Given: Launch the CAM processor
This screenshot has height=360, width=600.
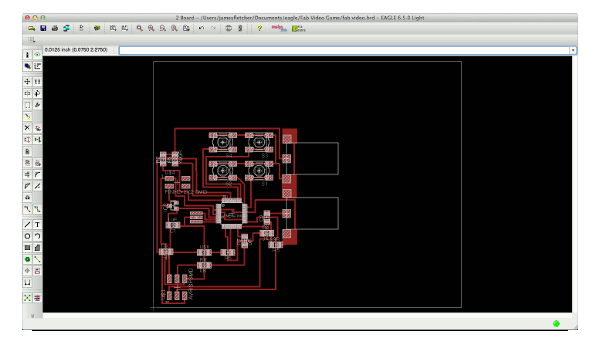Looking at the screenshot, I should coord(67,28).
